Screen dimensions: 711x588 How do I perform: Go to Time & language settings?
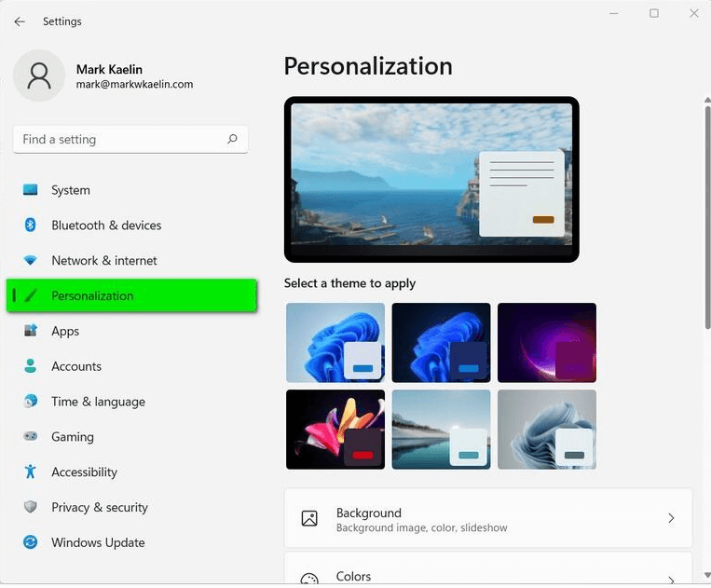[131, 402]
